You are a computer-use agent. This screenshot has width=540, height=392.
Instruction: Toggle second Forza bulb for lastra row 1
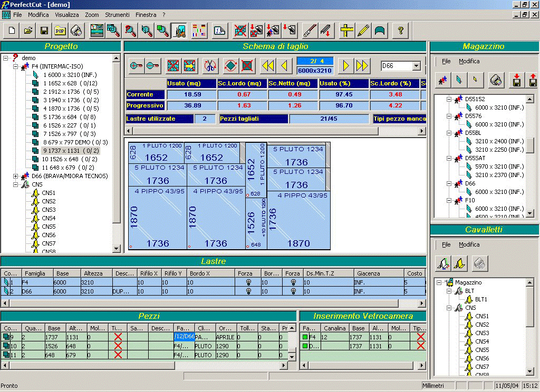(x=293, y=282)
